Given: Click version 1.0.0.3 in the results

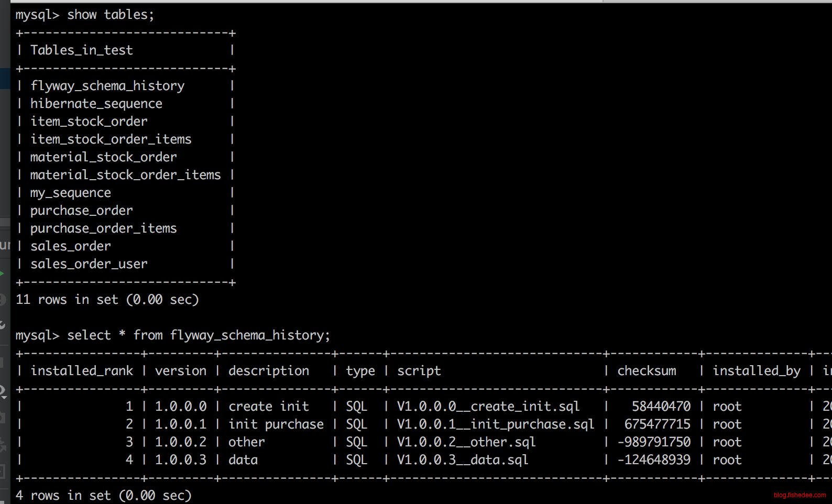Looking at the screenshot, I should tap(180, 460).
